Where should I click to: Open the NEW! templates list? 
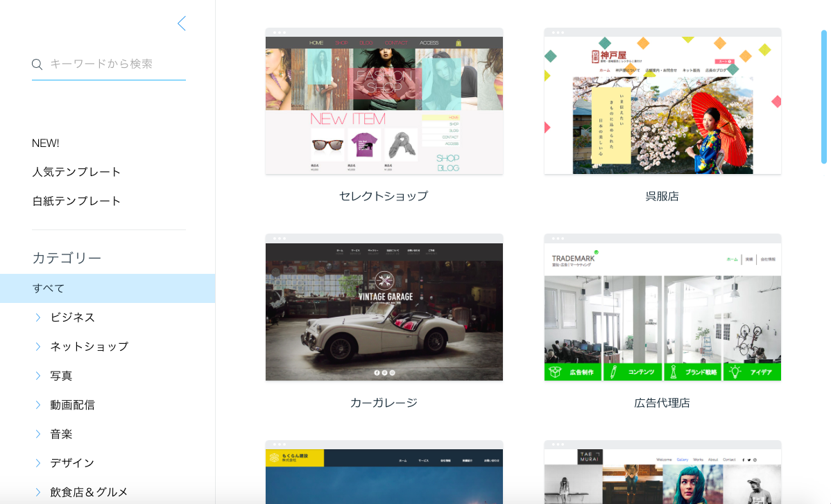[46, 144]
